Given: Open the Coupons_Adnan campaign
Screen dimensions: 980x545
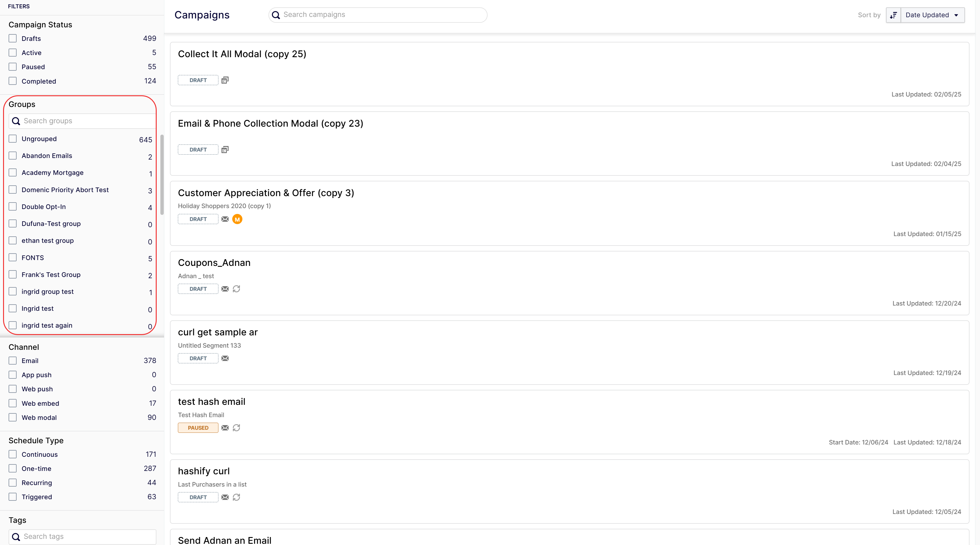Looking at the screenshot, I should tap(214, 263).
